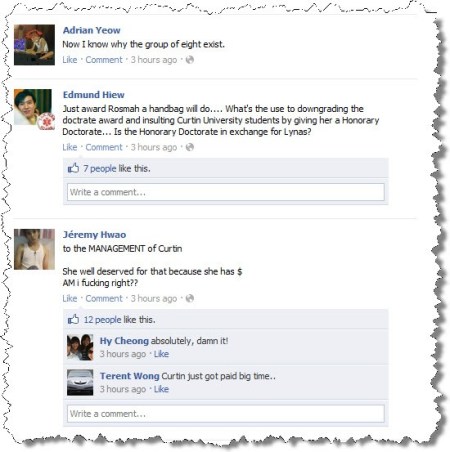The width and height of the screenshot is (450, 452).
Task: Like Jéremy Hwao's post
Action: coord(70,298)
